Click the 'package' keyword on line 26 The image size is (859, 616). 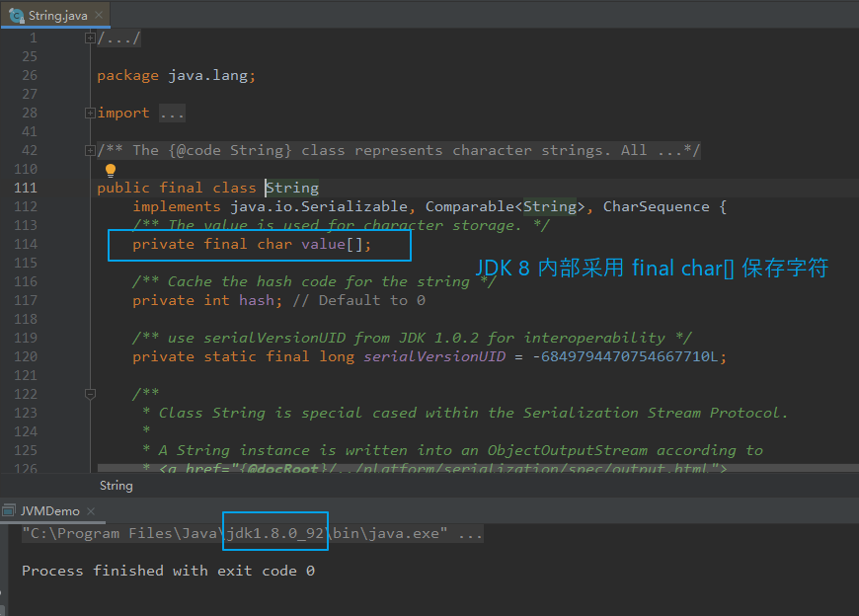127,76
